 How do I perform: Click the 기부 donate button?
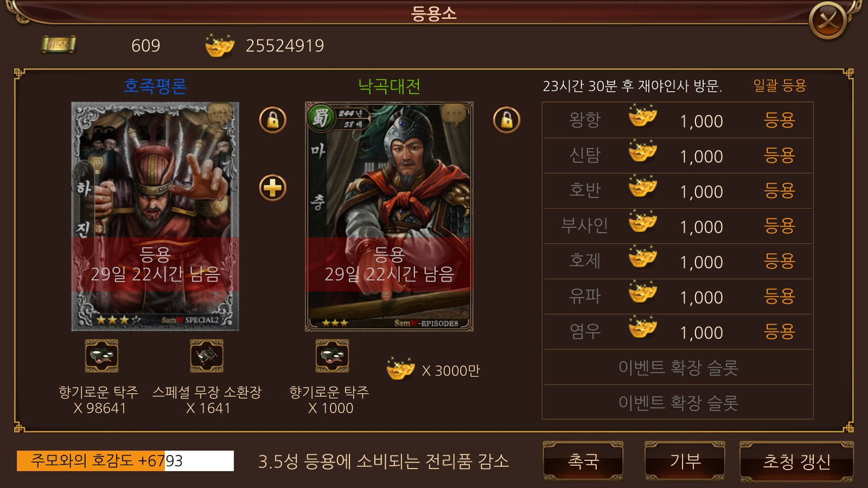(685, 461)
